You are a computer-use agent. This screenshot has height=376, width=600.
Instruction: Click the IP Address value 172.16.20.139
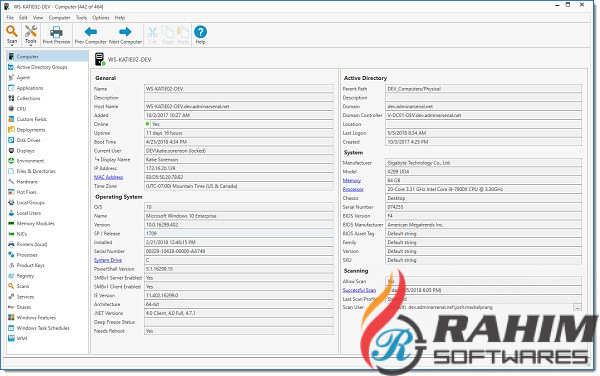click(239, 168)
